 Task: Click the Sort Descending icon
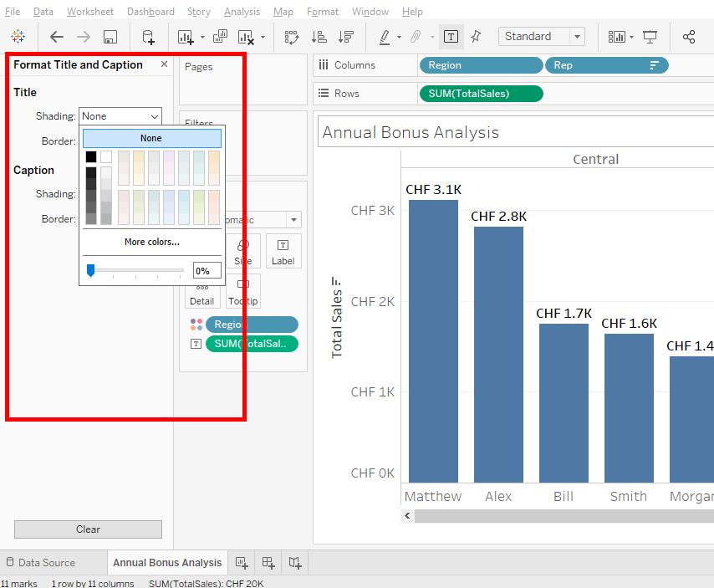(x=345, y=37)
